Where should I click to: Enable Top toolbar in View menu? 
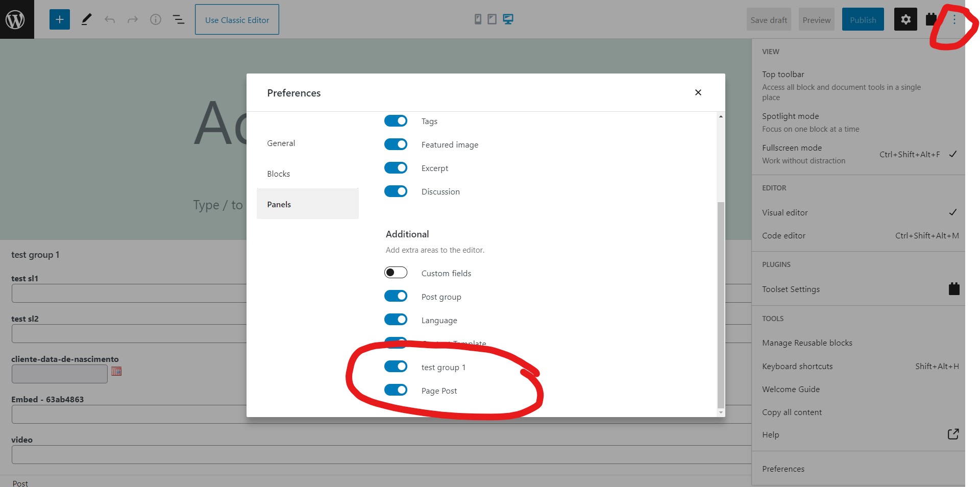(x=859, y=85)
